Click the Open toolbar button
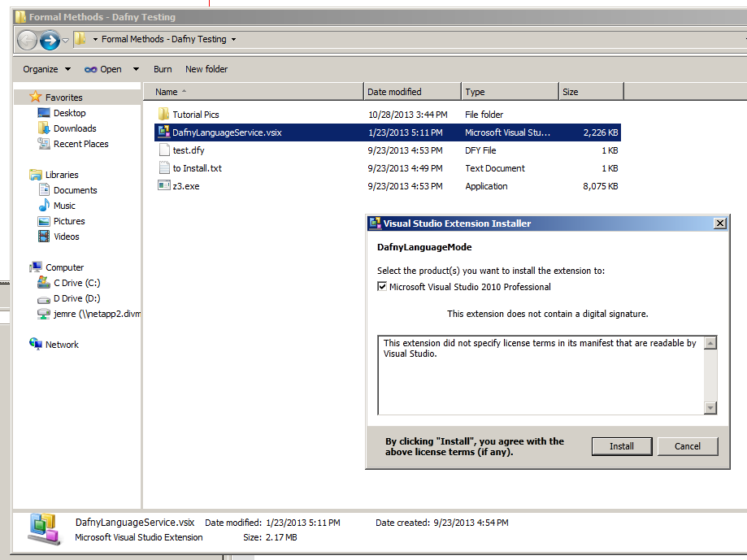The width and height of the screenshot is (747, 560). 103,69
